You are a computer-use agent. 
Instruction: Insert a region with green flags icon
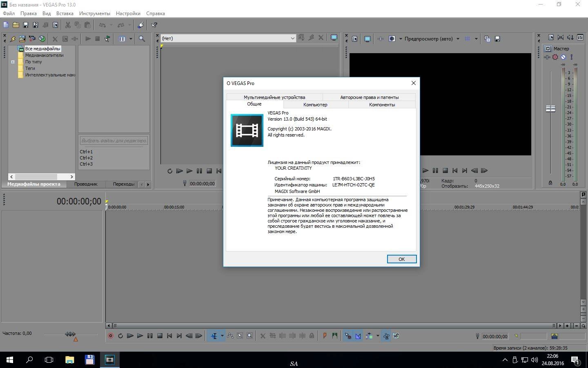[x=335, y=336]
